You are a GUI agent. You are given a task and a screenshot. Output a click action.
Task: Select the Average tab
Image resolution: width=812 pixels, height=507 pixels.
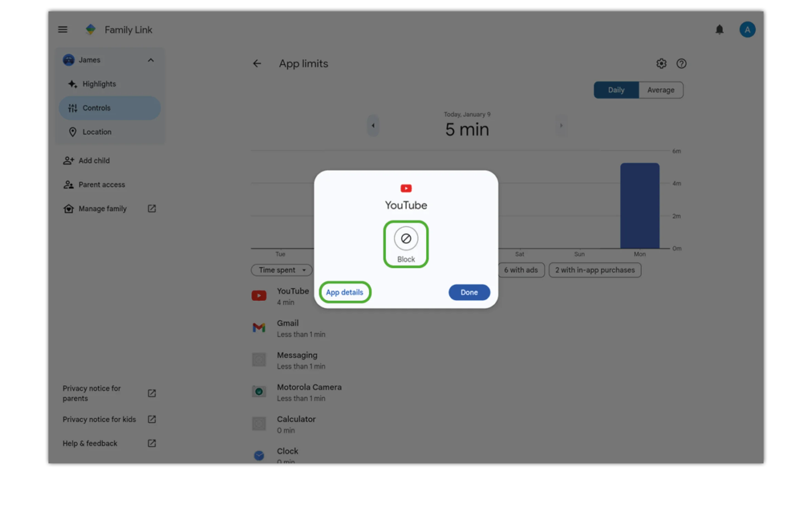point(661,89)
